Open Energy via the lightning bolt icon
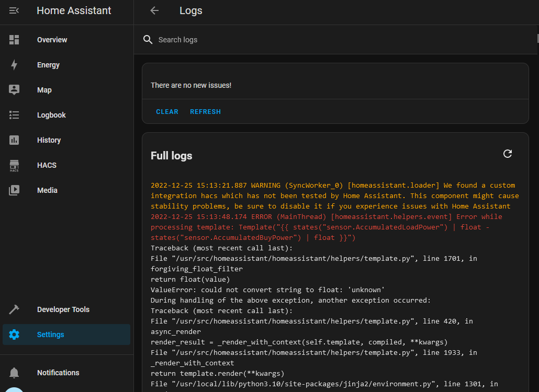 (x=14, y=65)
